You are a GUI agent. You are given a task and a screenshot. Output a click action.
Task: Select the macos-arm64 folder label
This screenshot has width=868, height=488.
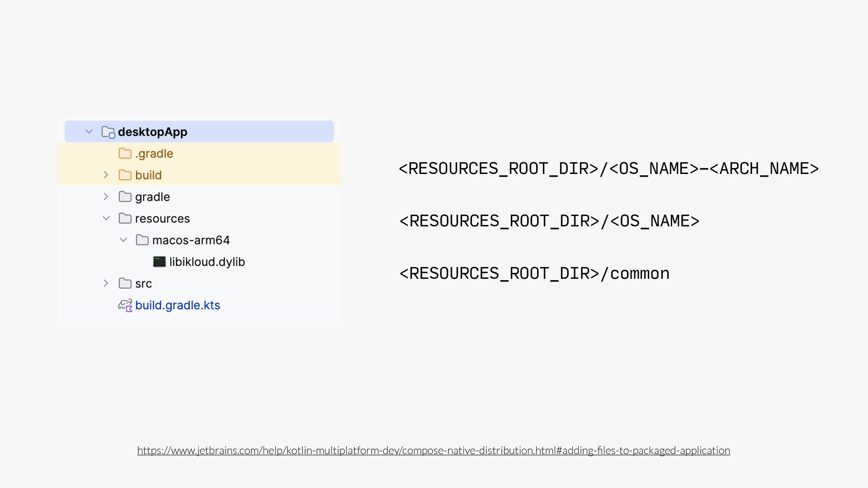191,240
